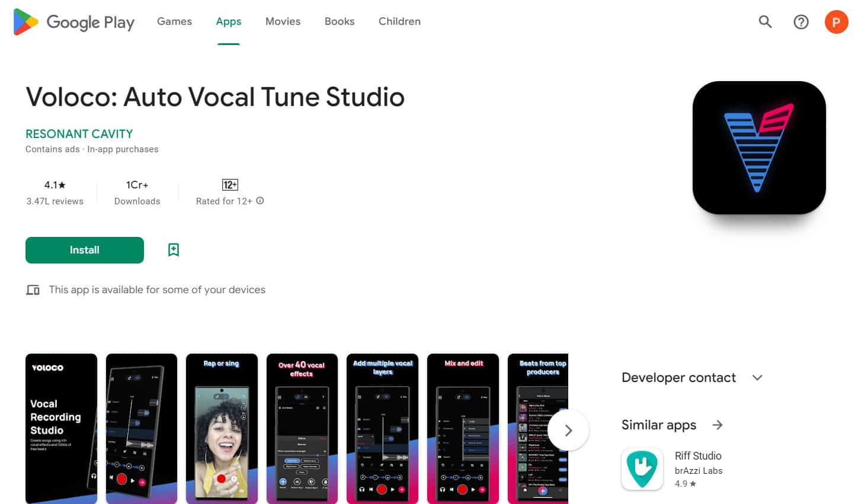Screen dimensions: 858x504
Task: Open the orange P account avatar
Action: (836, 22)
